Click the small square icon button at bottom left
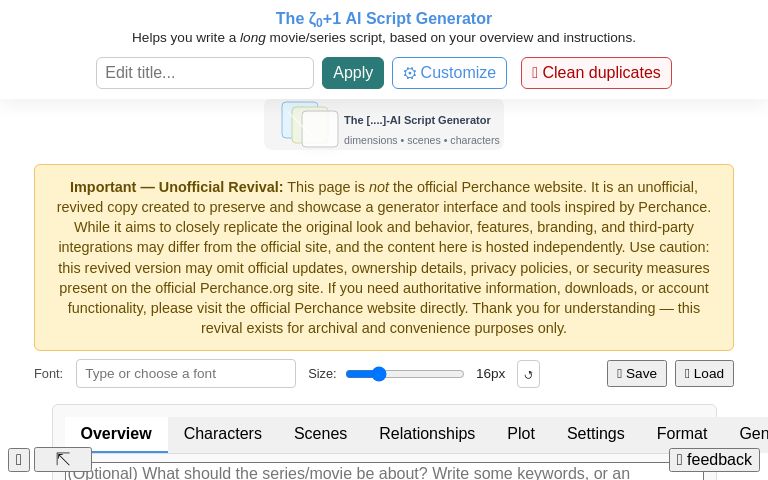Image resolution: width=768 pixels, height=480 pixels. coord(19,460)
